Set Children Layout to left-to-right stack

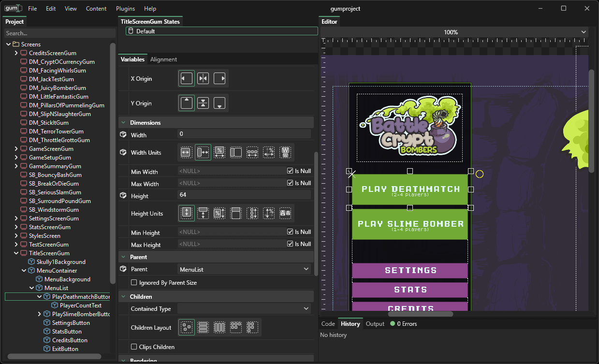click(x=219, y=327)
